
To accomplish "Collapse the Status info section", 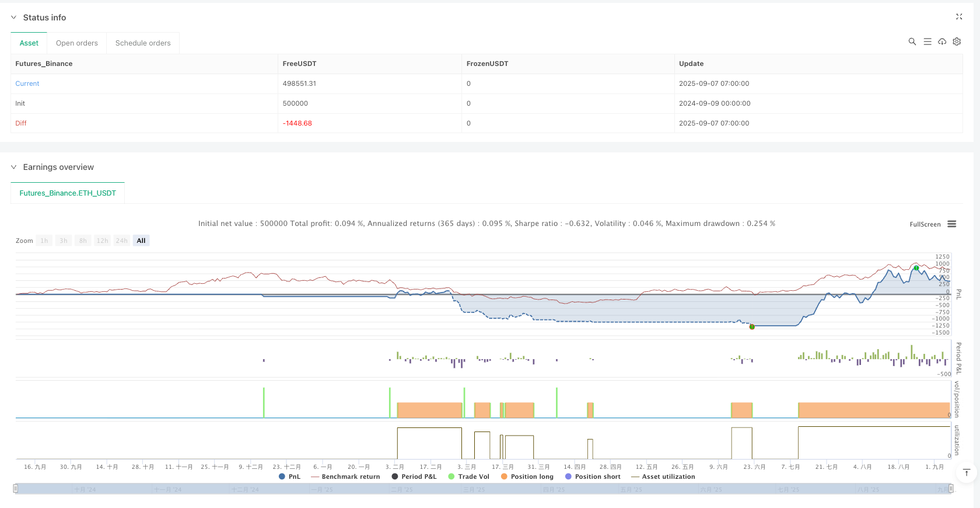I will [x=14, y=18].
